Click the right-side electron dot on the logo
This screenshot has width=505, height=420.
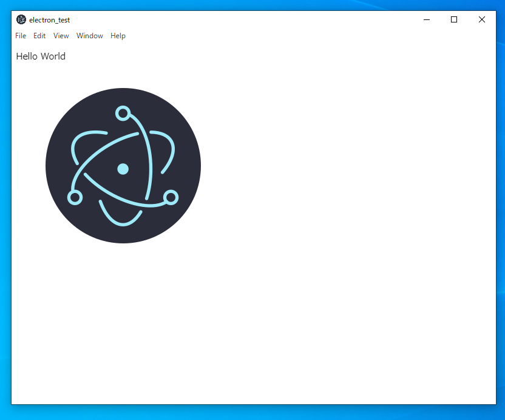pos(171,196)
